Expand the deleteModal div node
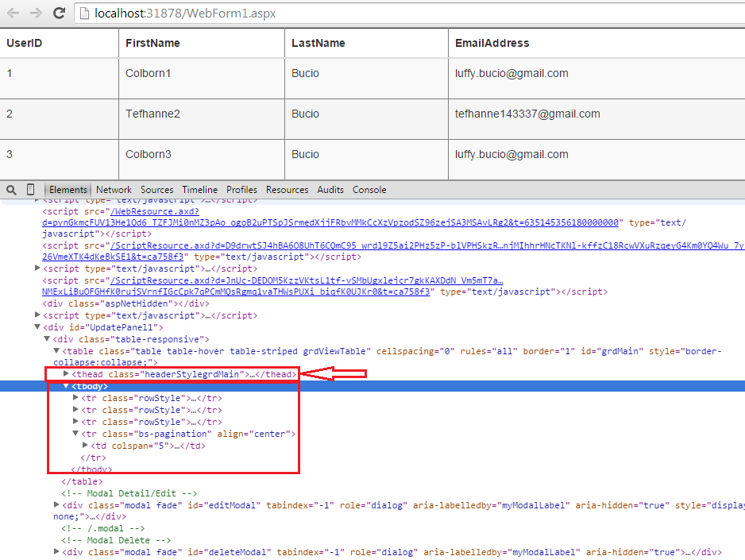The width and height of the screenshot is (745, 560). tap(56, 550)
